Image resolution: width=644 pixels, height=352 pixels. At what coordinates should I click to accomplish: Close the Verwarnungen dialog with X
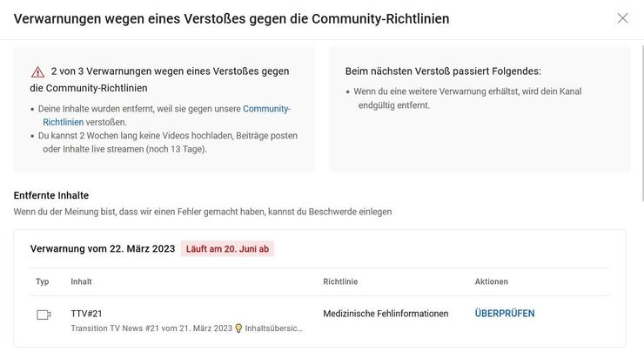coord(622,18)
